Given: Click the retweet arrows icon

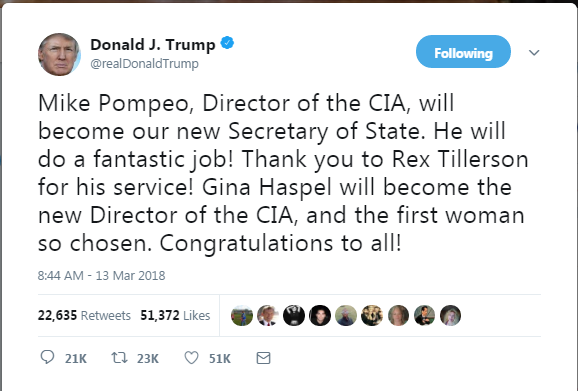Looking at the screenshot, I should 119,357.
